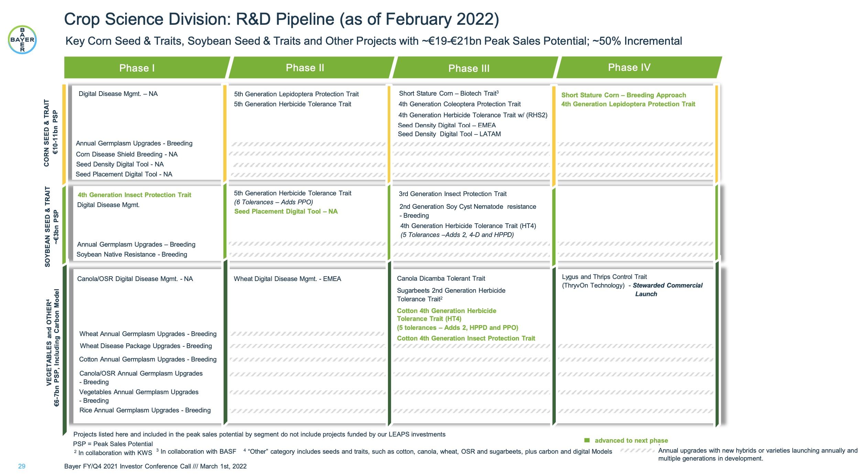This screenshot has width=868, height=474.
Task: Click 'Wheat Annual Germplasm Upgrades - Breeding'
Action: coord(148,334)
